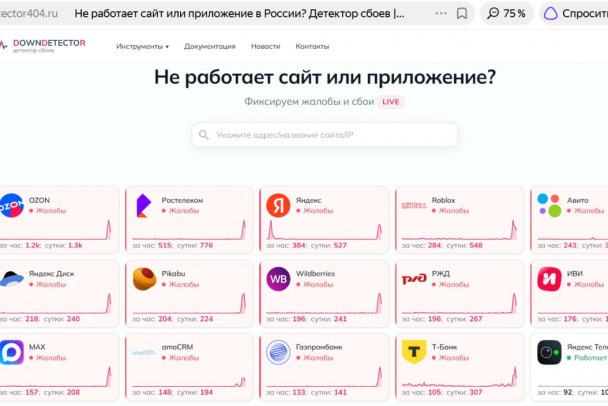This screenshot has width=608, height=406.
Task: Click the search magnifier icon
Action: (204, 135)
